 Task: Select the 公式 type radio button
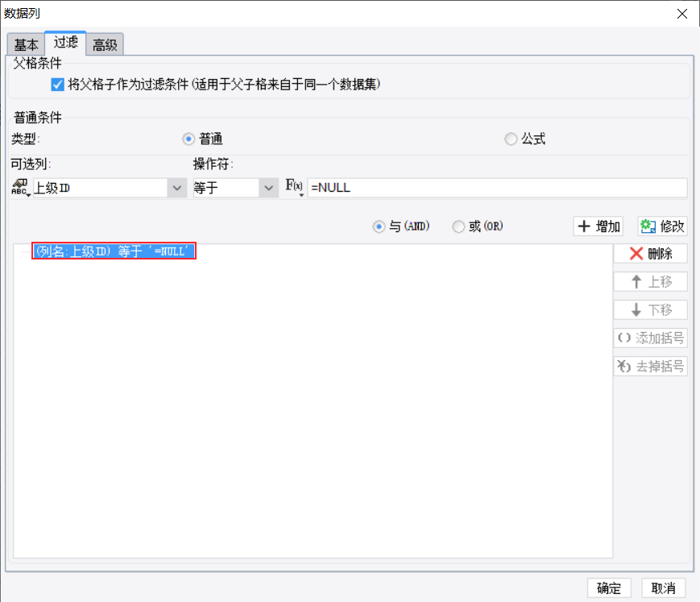click(511, 139)
